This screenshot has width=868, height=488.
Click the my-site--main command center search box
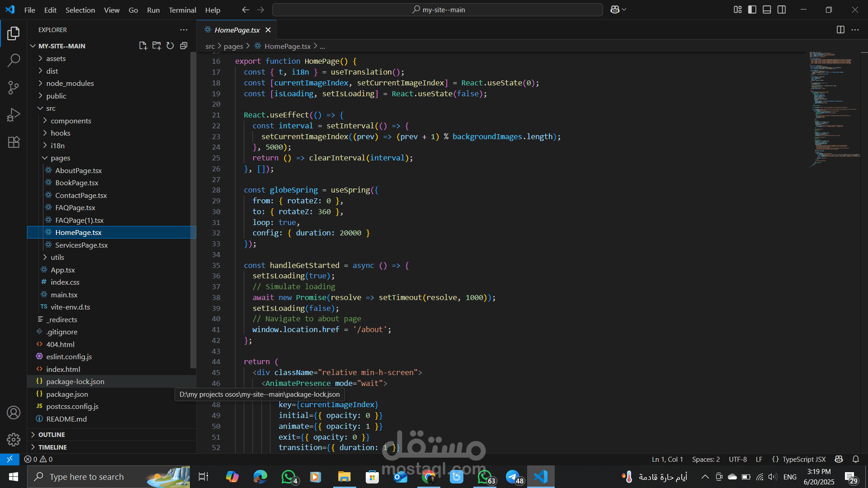(x=438, y=9)
